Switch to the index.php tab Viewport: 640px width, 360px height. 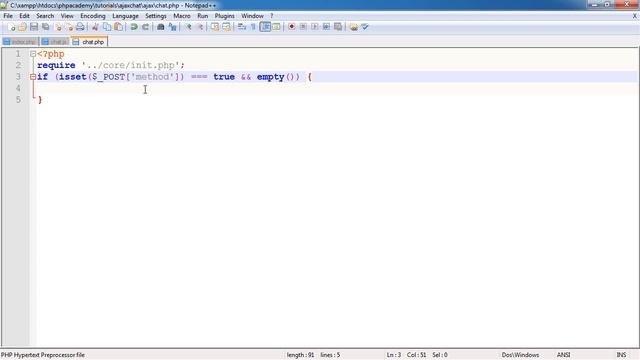[x=20, y=42]
